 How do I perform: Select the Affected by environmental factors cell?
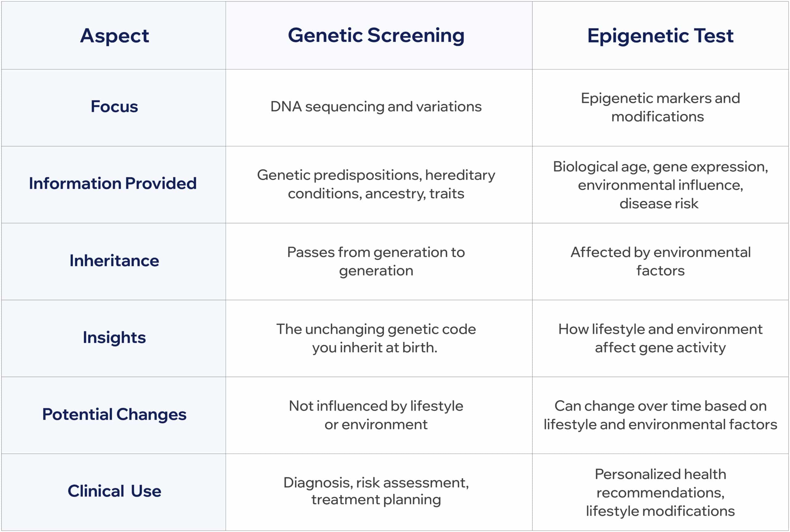click(660, 261)
